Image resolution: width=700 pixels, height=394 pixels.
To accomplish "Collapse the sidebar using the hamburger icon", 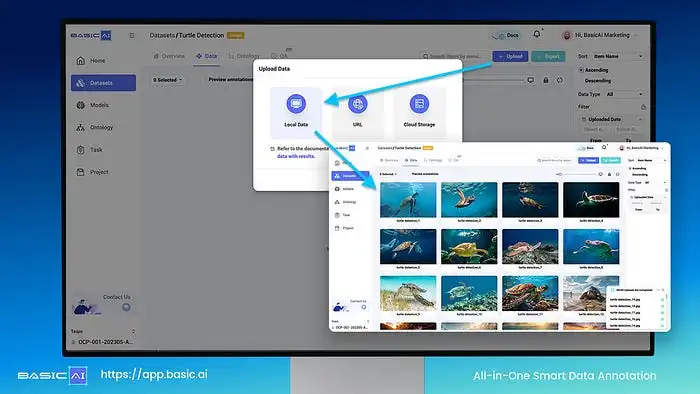I will [132, 35].
